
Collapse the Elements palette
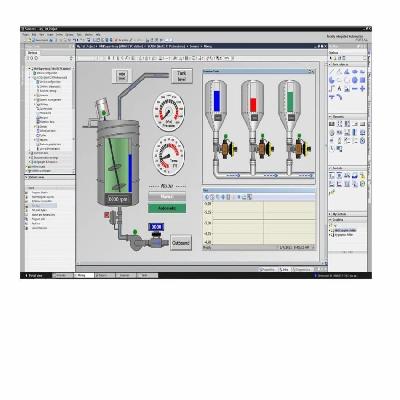[330, 117]
